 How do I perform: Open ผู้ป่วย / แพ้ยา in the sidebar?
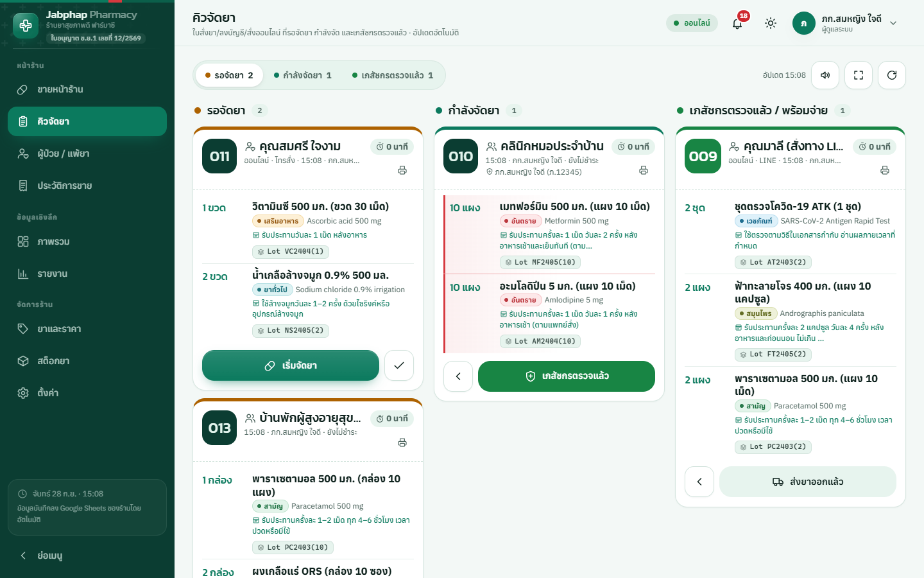tap(87, 153)
